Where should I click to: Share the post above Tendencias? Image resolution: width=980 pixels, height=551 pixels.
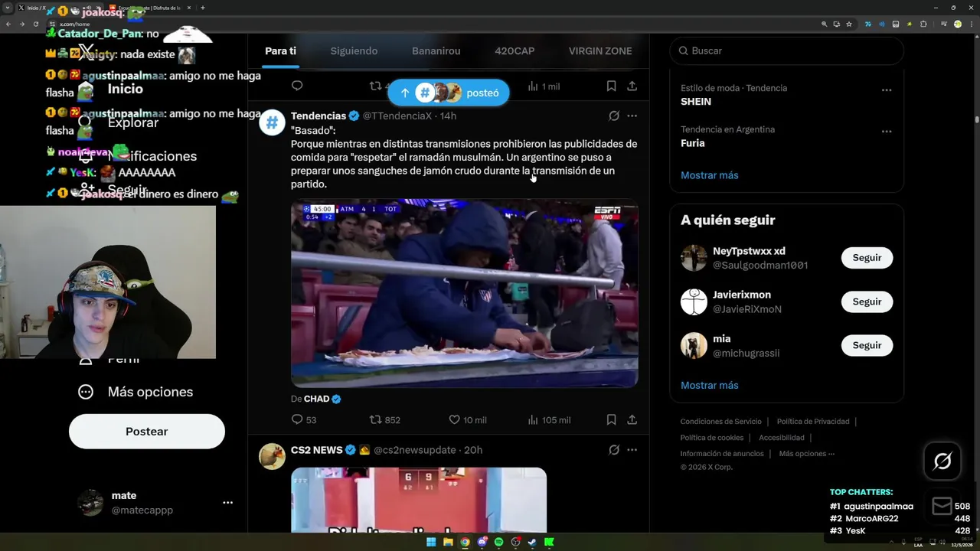click(x=632, y=86)
